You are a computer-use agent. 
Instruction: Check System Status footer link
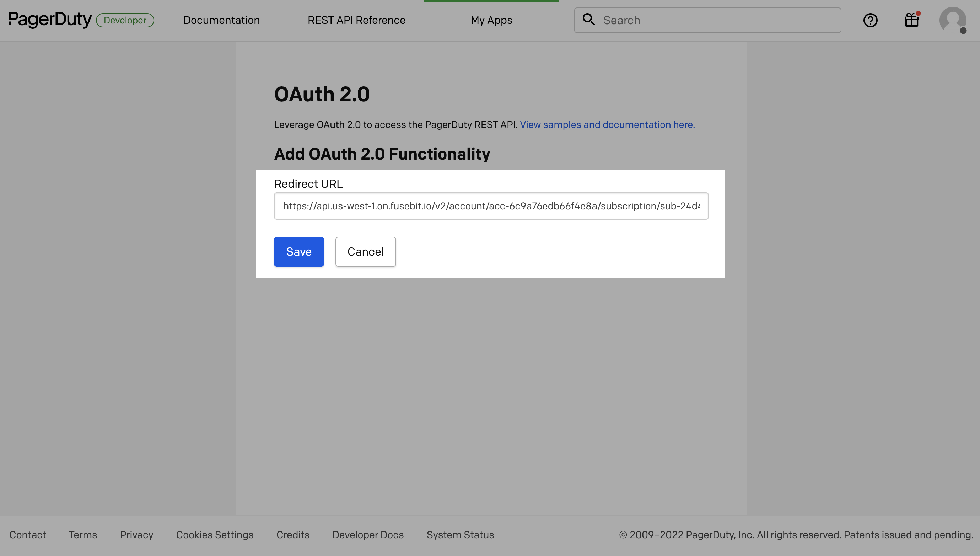(460, 535)
